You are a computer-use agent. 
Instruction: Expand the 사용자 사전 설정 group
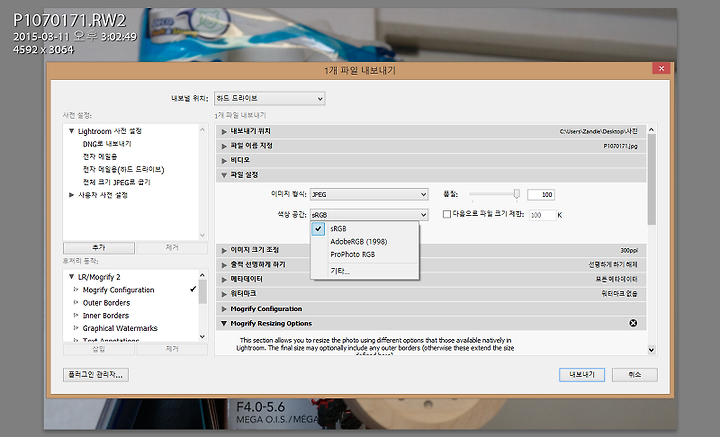coord(71,195)
